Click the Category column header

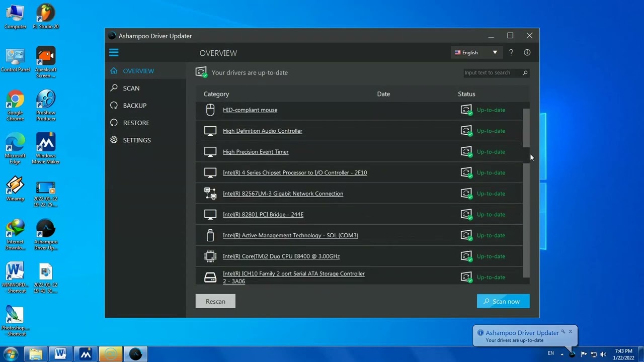pos(216,94)
